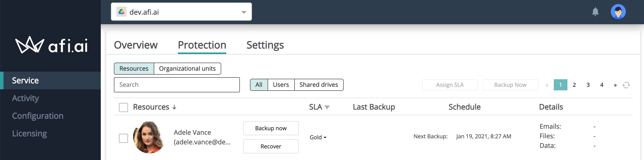Click Recover for Adele Vance
The width and height of the screenshot is (644, 160).
click(271, 146)
